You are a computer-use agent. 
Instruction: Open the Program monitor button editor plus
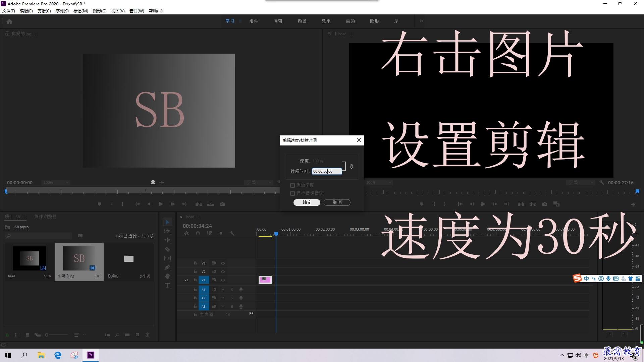(633, 204)
